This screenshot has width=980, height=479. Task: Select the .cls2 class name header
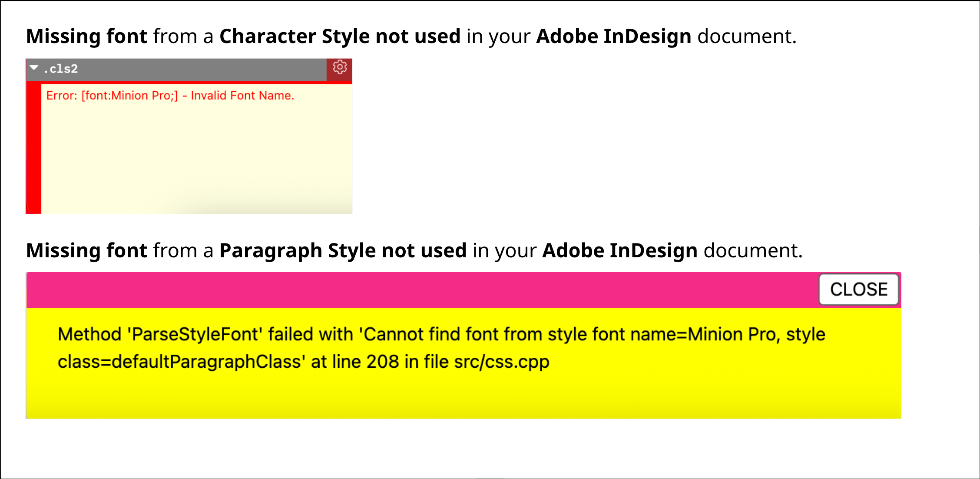60,69
